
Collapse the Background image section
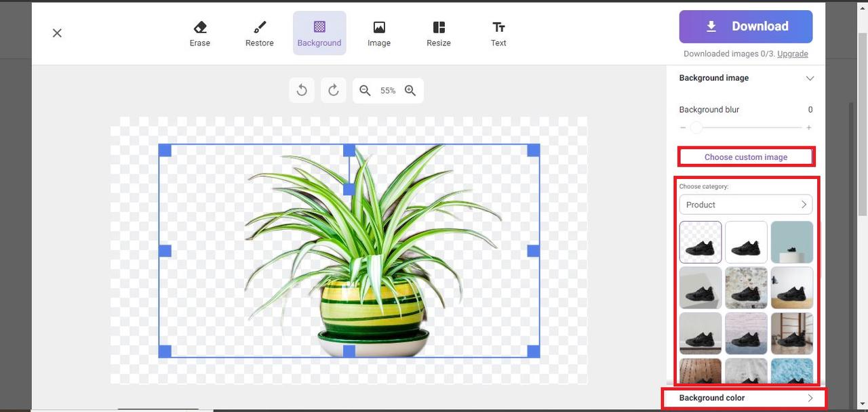coord(809,78)
